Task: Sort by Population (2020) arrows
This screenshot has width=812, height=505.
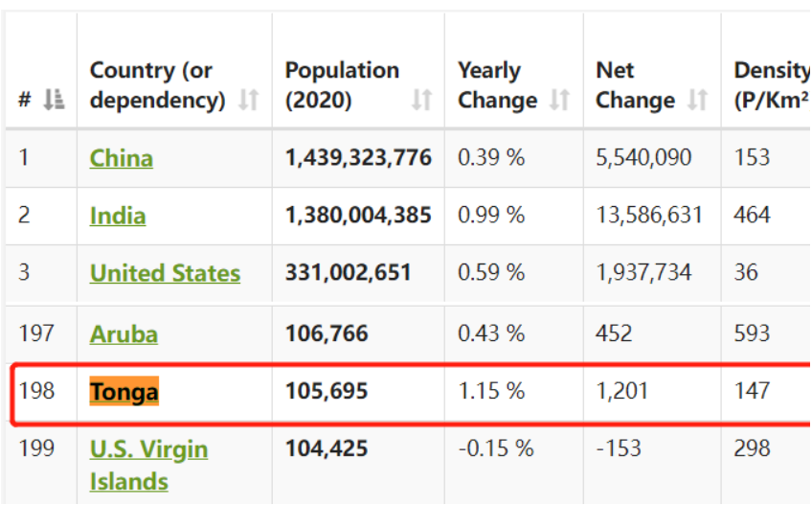Action: pos(422,100)
